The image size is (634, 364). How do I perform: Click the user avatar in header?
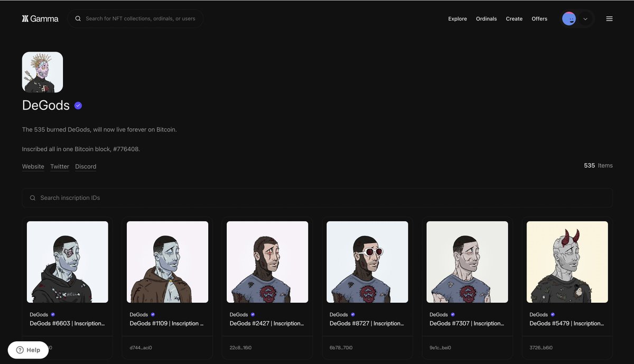[x=569, y=19]
